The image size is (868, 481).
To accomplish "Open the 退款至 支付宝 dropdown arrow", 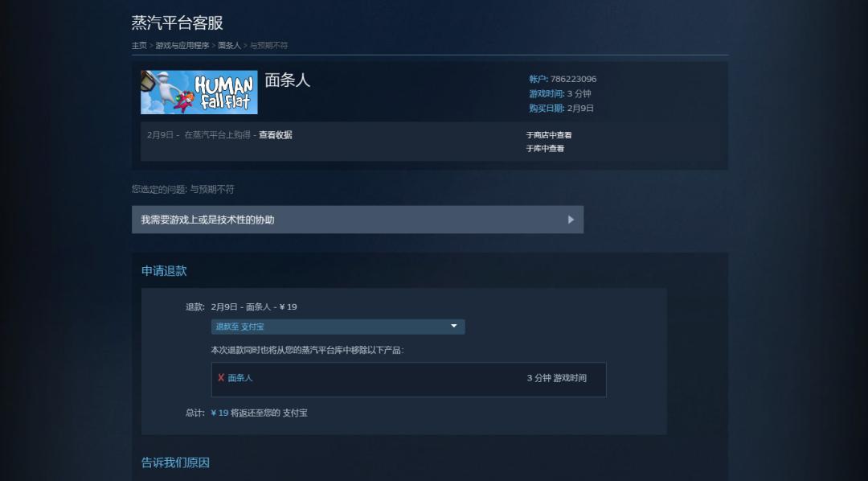I will pos(454,326).
